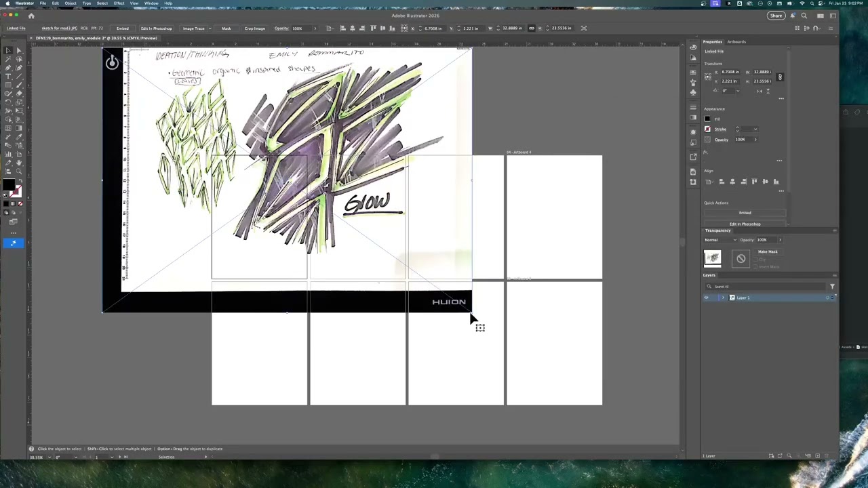Open the Image Trace preset dropdown arrow

(x=210, y=28)
